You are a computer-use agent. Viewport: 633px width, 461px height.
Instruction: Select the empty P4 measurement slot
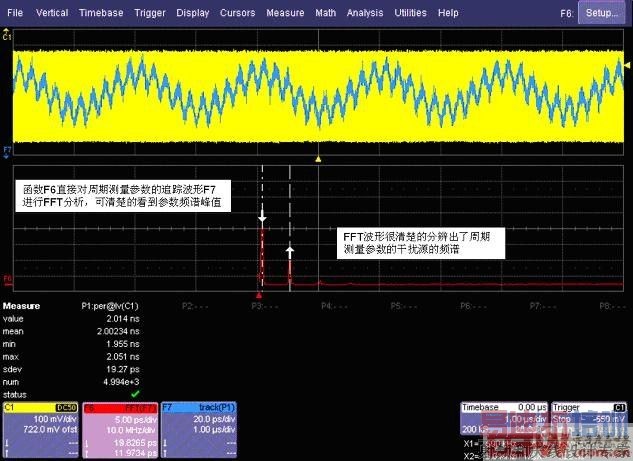[335, 306]
